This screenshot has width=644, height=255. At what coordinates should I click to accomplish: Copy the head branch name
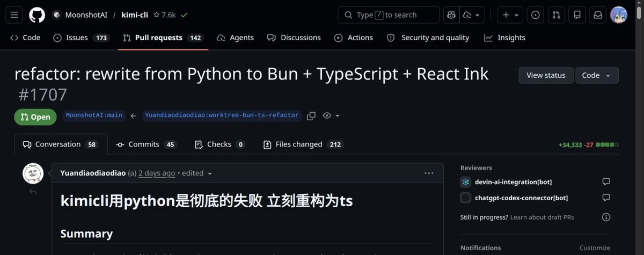point(311,116)
